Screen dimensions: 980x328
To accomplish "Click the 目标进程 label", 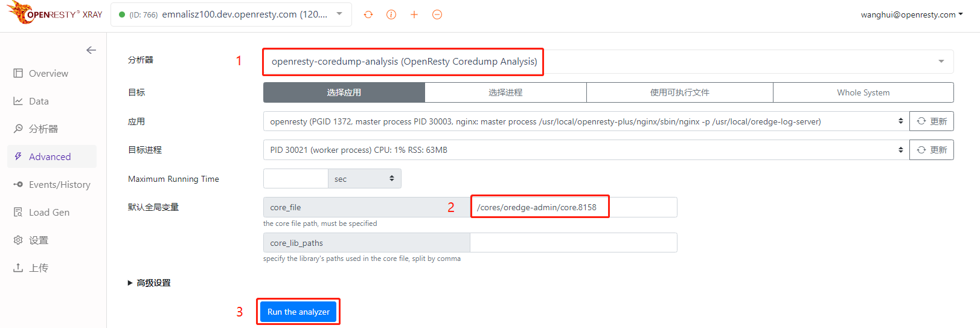I will click(x=145, y=150).
